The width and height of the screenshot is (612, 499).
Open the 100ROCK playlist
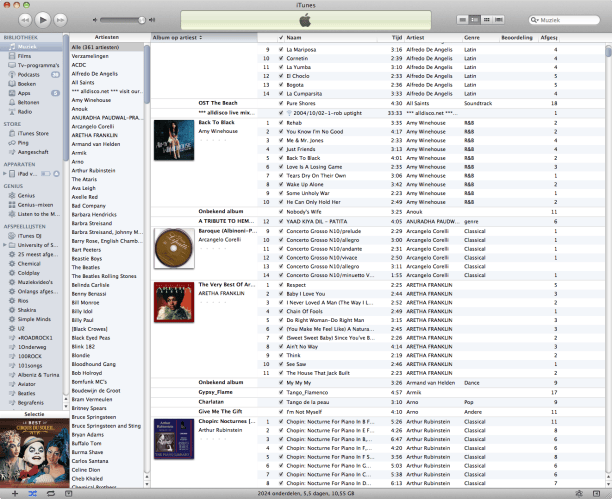(30, 356)
